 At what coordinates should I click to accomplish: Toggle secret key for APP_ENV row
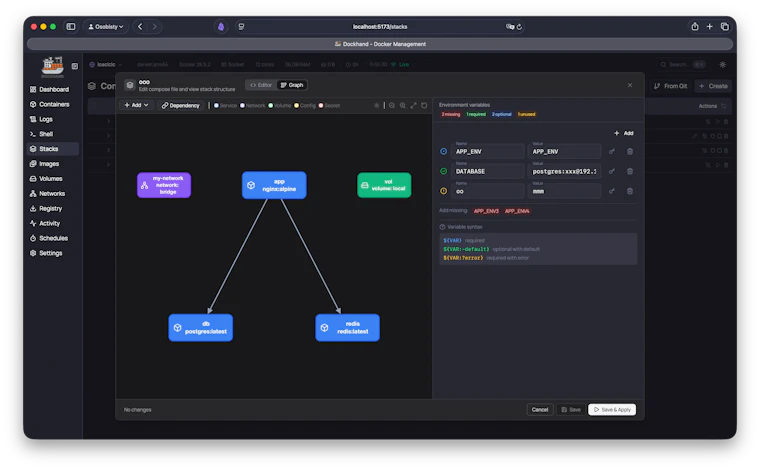tap(612, 152)
